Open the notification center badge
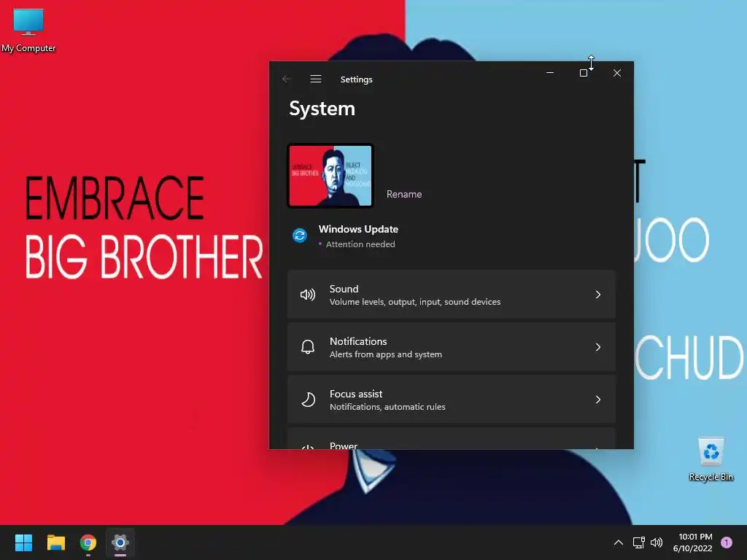 727,542
